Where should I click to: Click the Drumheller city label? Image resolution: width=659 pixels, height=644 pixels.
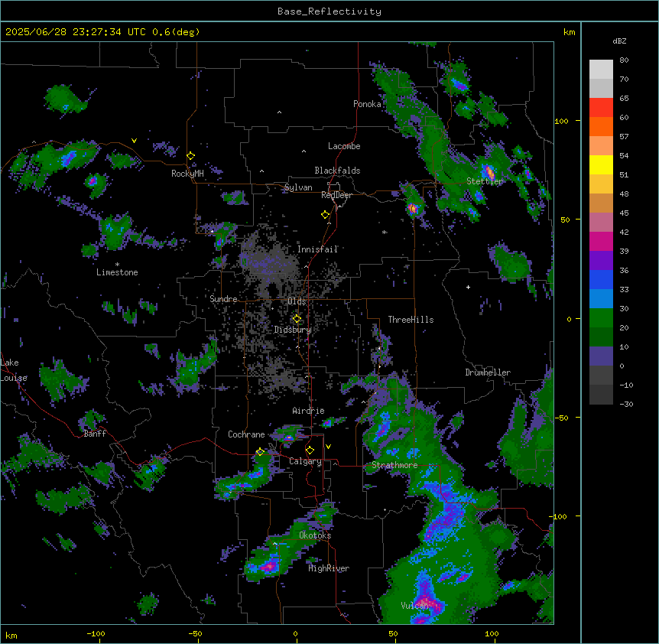click(488, 372)
